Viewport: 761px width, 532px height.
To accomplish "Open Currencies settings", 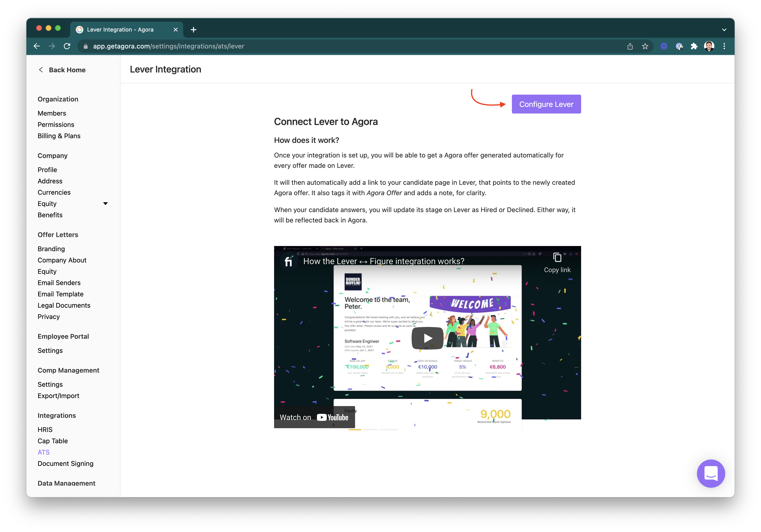I will coord(54,192).
